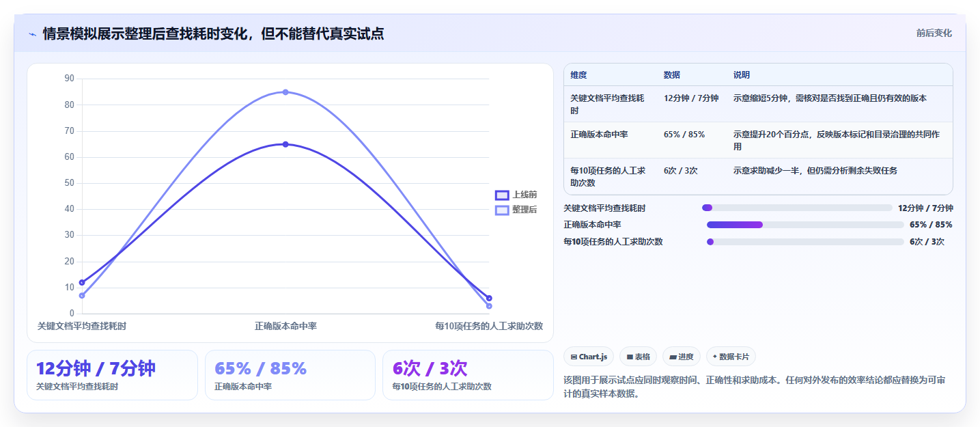Click table cell 65% / 85%

tap(684, 135)
